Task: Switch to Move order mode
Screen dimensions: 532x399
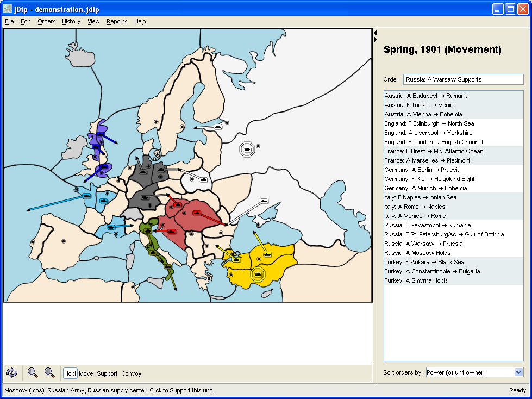Action: (86, 373)
